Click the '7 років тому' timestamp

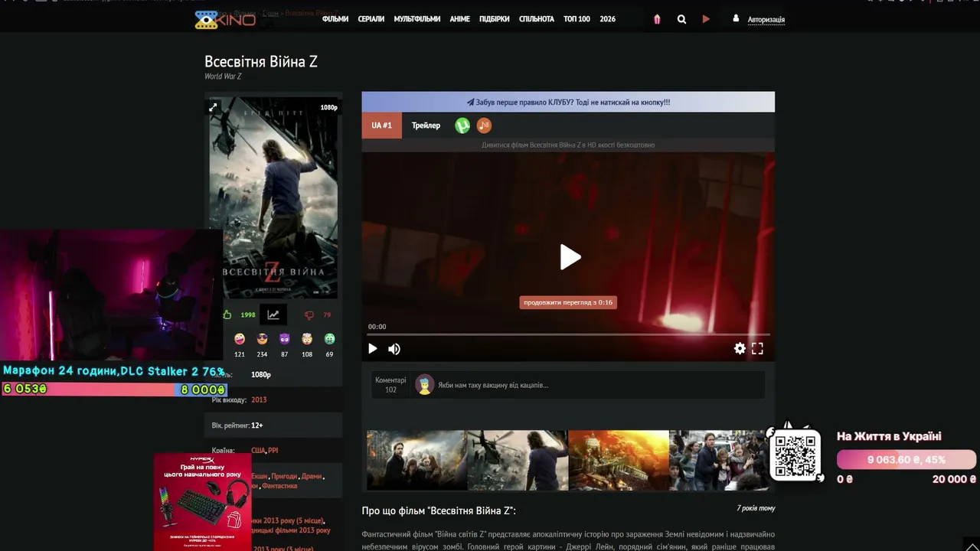point(756,508)
